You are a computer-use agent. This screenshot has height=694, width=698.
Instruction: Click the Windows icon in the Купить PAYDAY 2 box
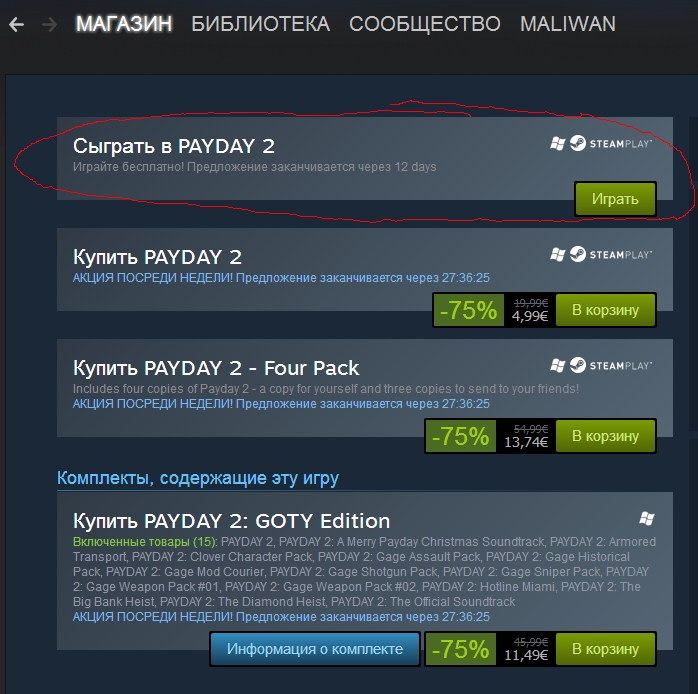coord(558,255)
